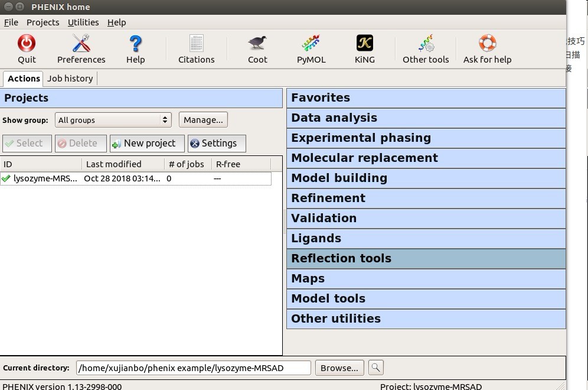Screen dimensions: 588x390
Task: Click the Project: lysozyme-MRSAD status text
Action: (431, 386)
